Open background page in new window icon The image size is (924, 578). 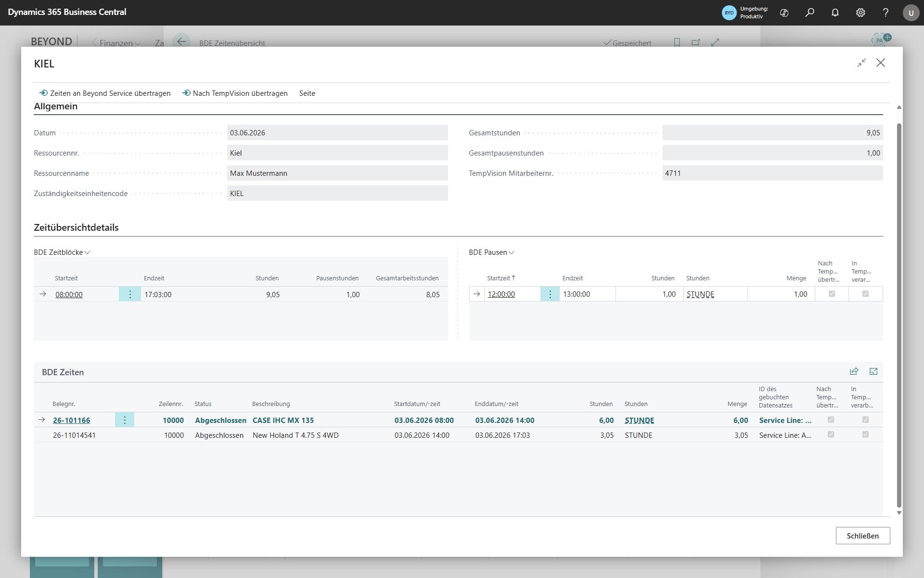pyautogui.click(x=695, y=42)
